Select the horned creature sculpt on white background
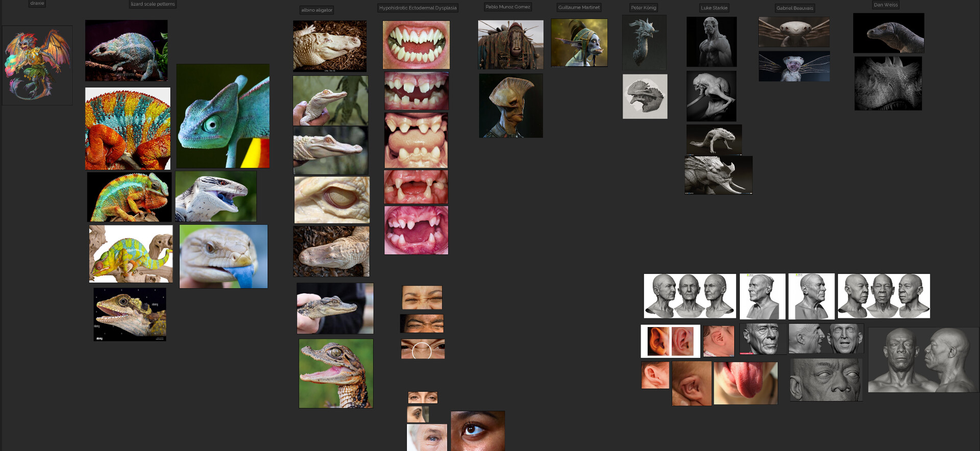The image size is (980, 451). pyautogui.click(x=645, y=96)
